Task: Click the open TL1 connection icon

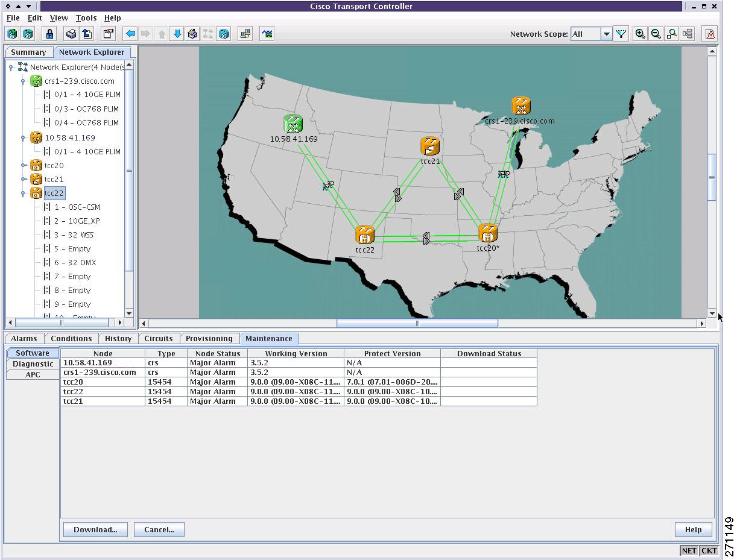Action: [245, 34]
